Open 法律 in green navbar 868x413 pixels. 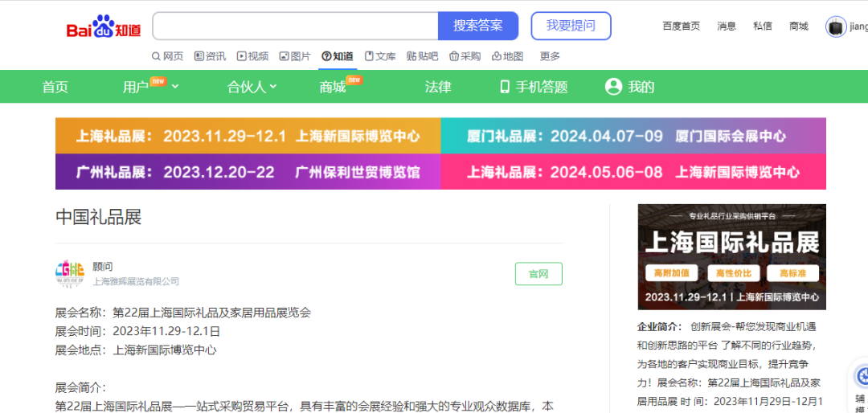438,87
